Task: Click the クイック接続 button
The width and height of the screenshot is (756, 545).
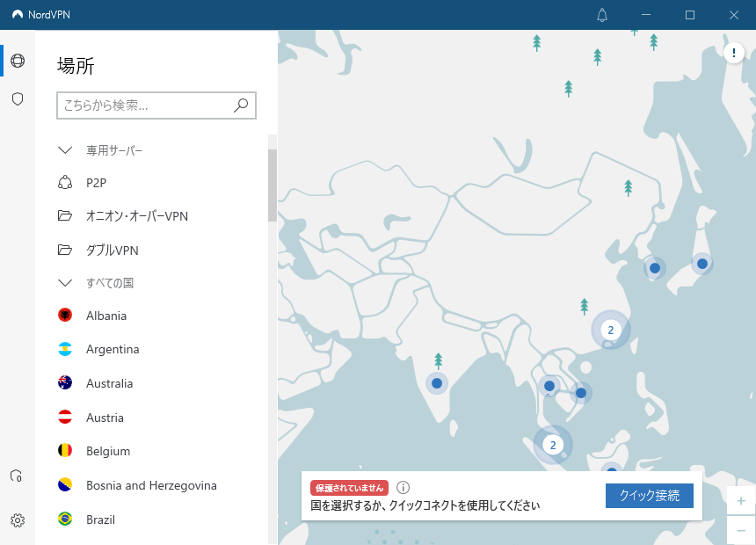Action: point(650,495)
